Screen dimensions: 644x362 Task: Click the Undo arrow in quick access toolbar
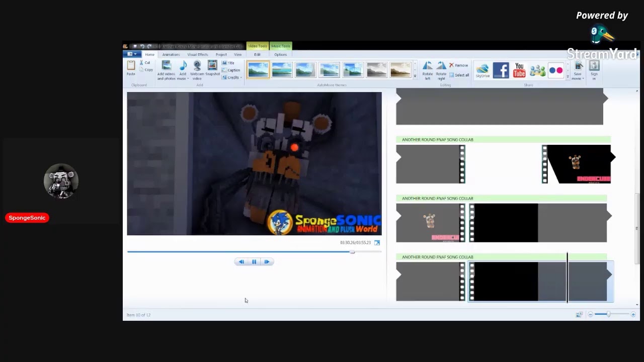(142, 46)
